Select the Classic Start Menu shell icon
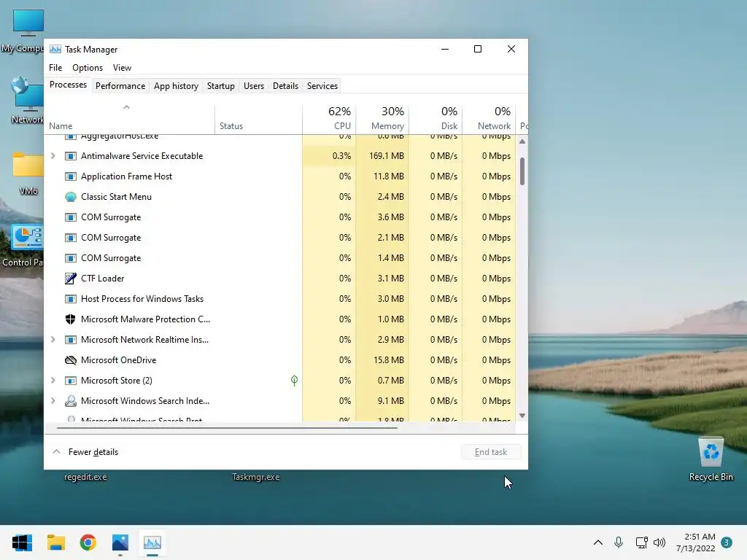Screen dimensions: 747x560 [71, 197]
